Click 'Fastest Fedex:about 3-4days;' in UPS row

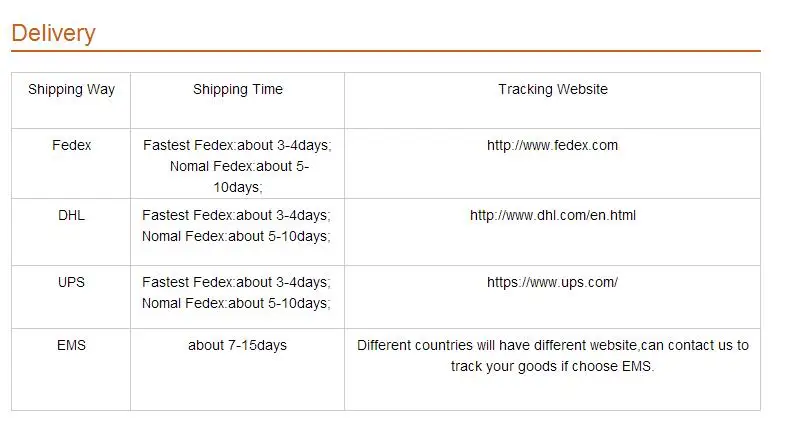pos(236,282)
